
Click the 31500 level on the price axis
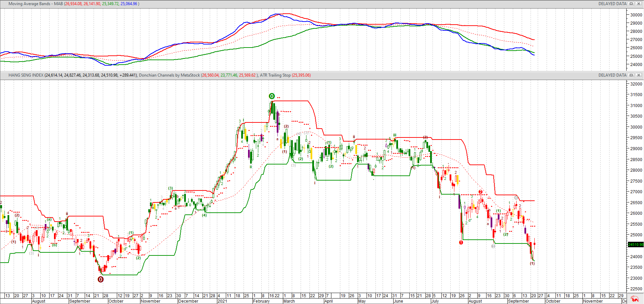pyautogui.click(x=636, y=95)
